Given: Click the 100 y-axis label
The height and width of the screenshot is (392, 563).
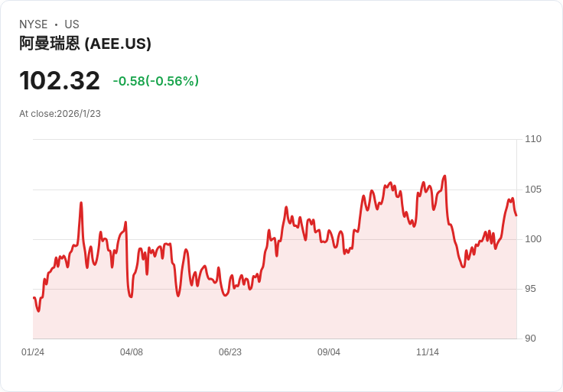Looking at the screenshot, I should 533,239.
